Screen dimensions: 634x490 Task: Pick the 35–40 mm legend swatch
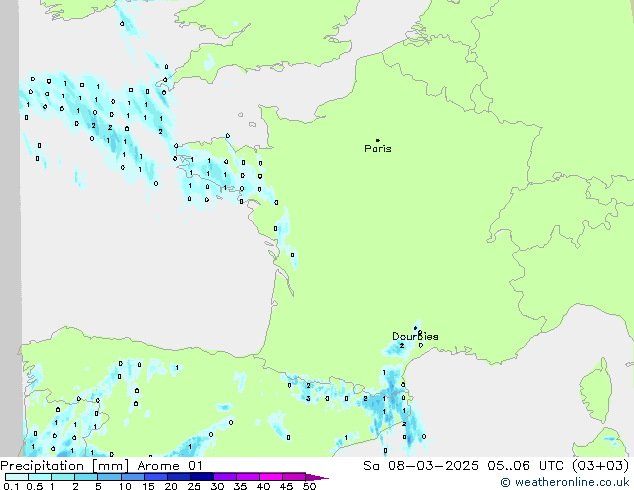(248, 477)
